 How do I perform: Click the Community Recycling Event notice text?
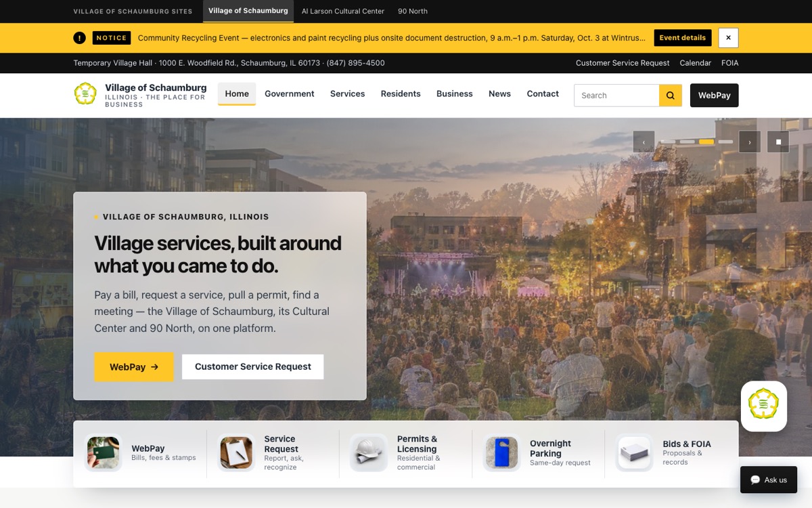392,38
